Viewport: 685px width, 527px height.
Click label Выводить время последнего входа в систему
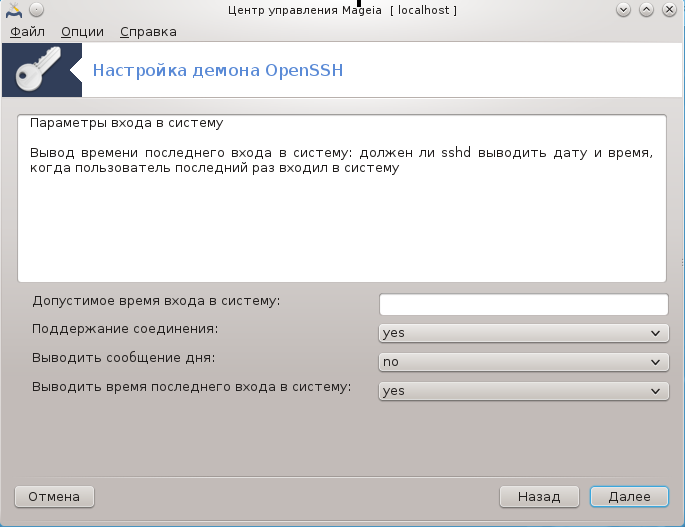pyautogui.click(x=192, y=387)
